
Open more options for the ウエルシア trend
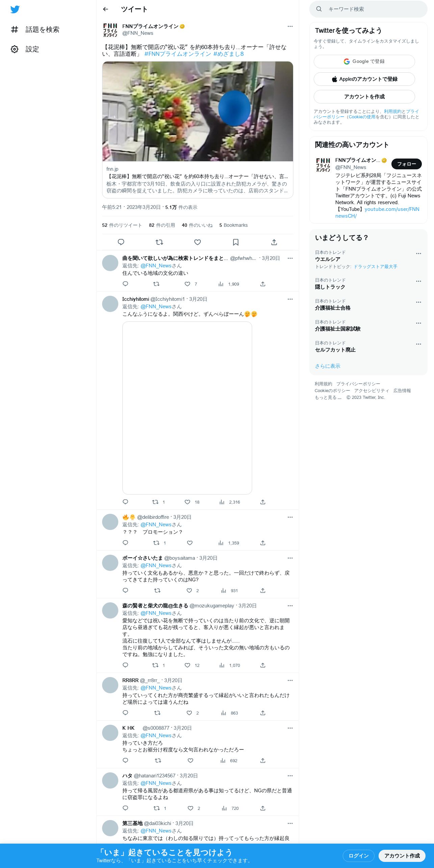click(418, 254)
